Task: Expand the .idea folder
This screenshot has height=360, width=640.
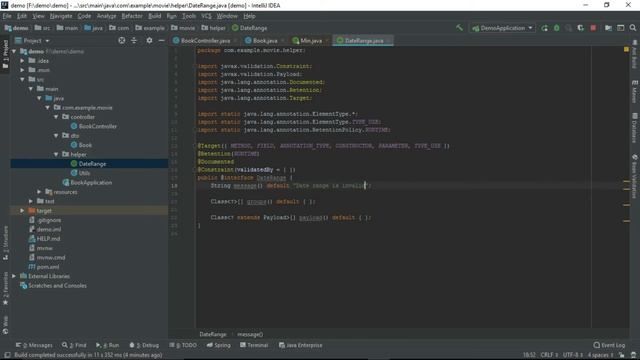Action: coord(22,61)
